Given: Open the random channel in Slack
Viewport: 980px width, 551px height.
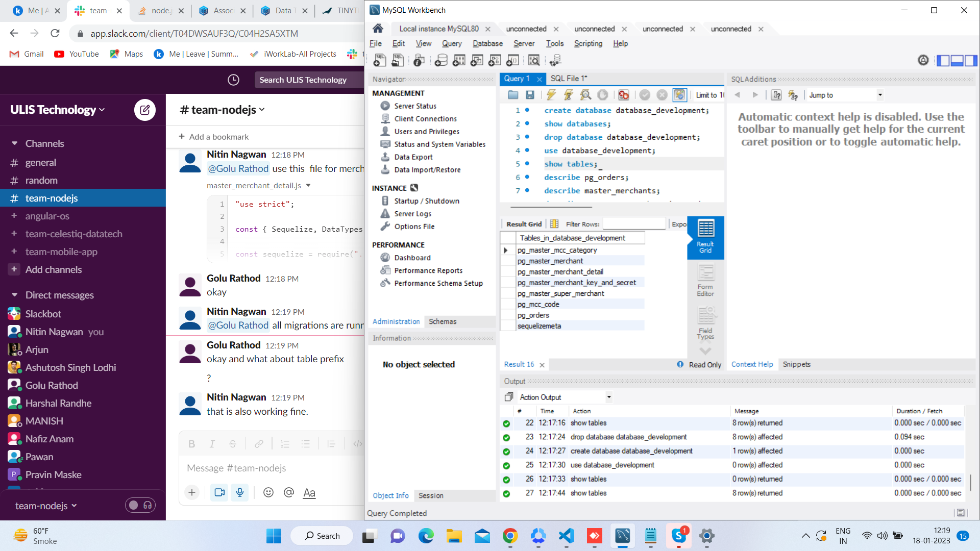Looking at the screenshot, I should pyautogui.click(x=41, y=180).
